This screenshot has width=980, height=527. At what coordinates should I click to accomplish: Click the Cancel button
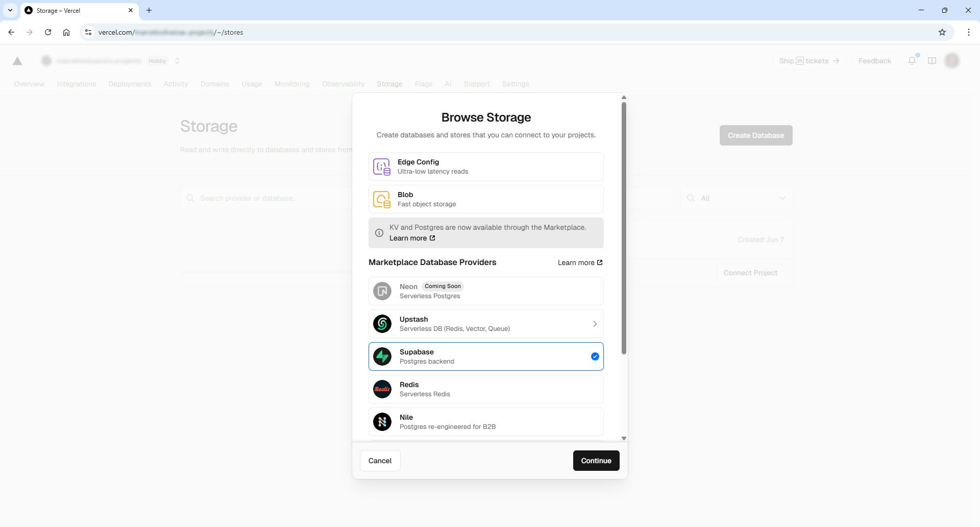(x=380, y=461)
